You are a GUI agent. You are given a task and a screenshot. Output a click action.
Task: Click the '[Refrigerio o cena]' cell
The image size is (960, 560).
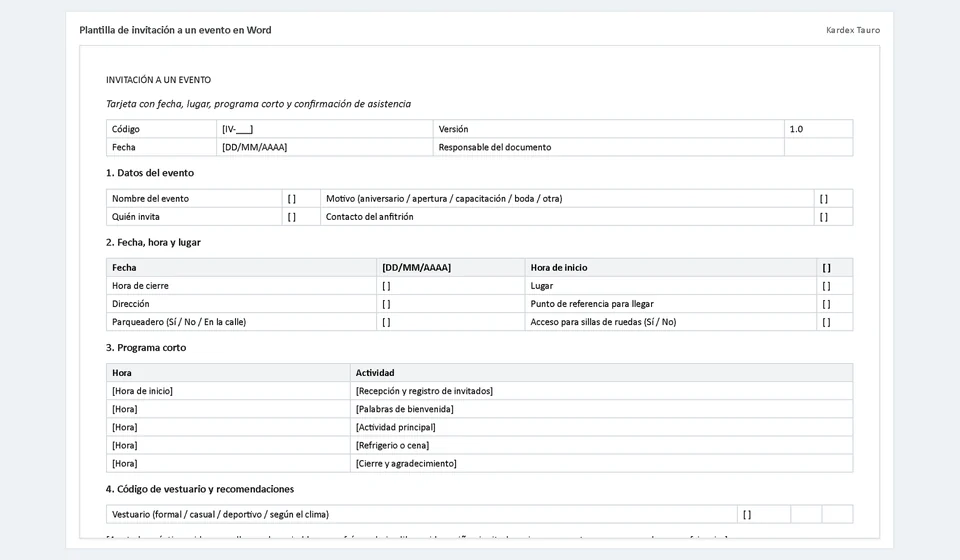point(601,446)
